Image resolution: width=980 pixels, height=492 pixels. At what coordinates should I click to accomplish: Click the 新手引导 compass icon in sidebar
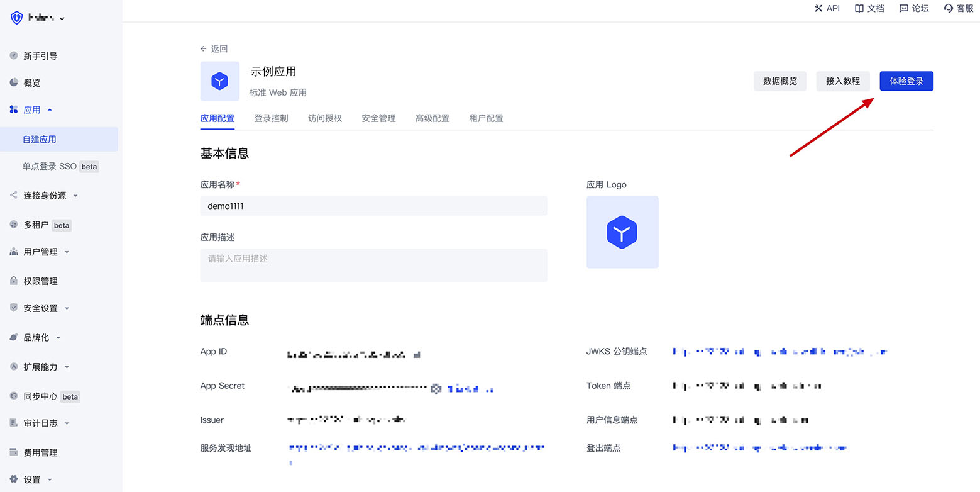[14, 55]
